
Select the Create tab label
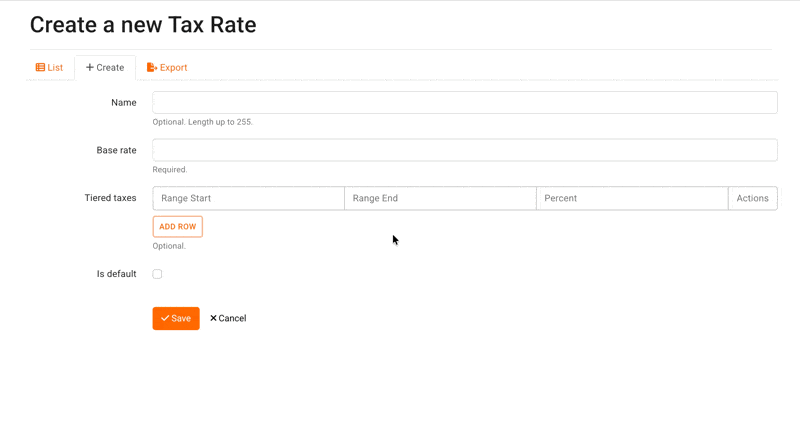coord(110,68)
